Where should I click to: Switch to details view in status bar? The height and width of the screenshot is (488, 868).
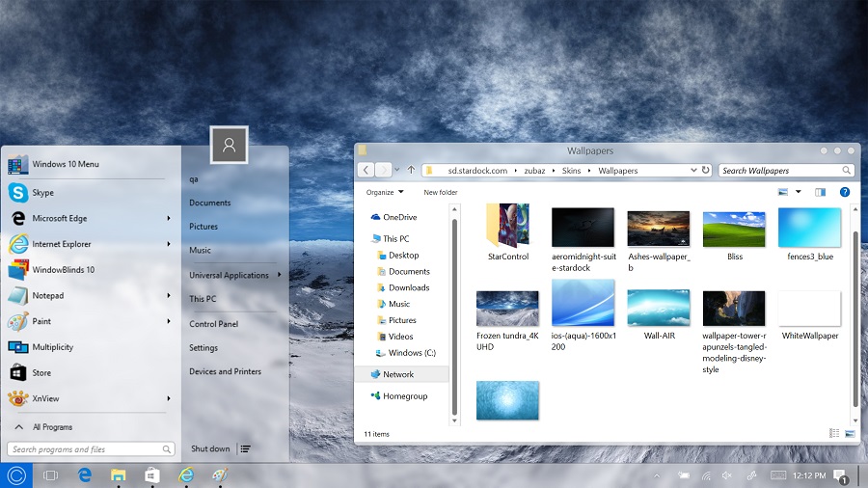pos(834,433)
